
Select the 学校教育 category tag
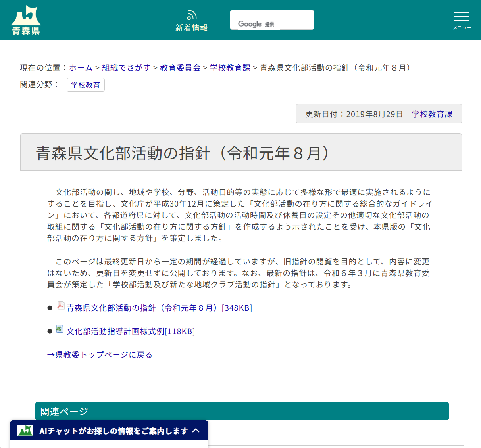coord(86,84)
